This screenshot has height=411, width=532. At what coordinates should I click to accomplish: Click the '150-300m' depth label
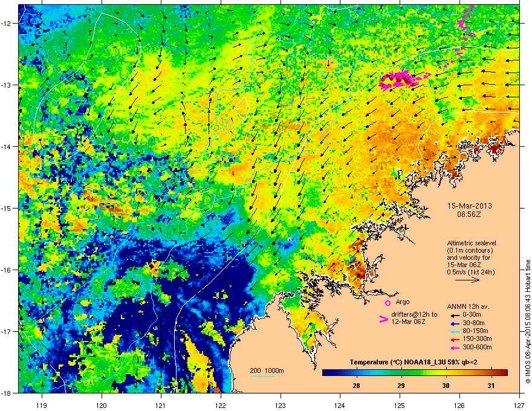point(477,339)
